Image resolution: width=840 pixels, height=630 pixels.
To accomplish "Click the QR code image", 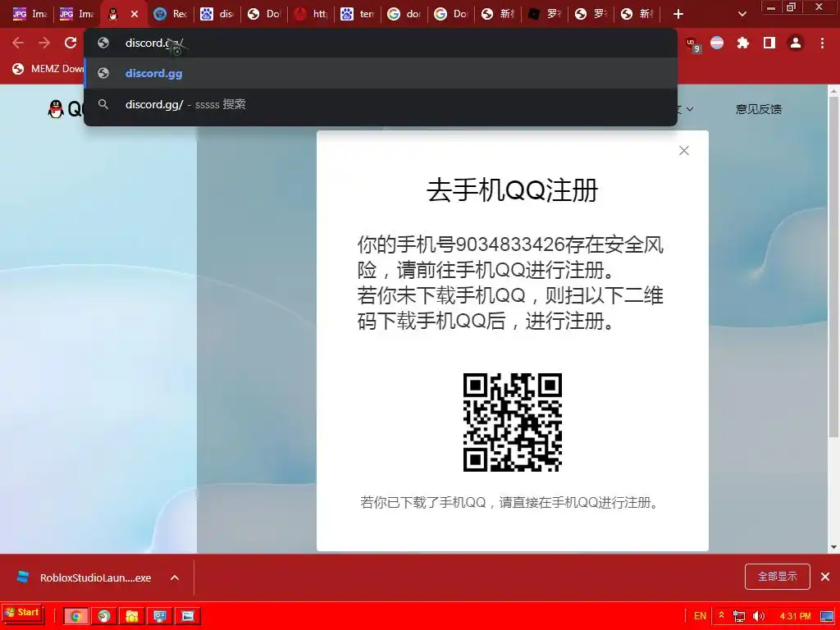I will [512, 422].
